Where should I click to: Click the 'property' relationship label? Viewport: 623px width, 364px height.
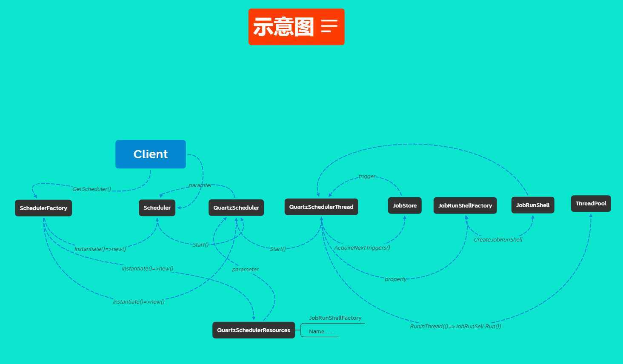396,279
